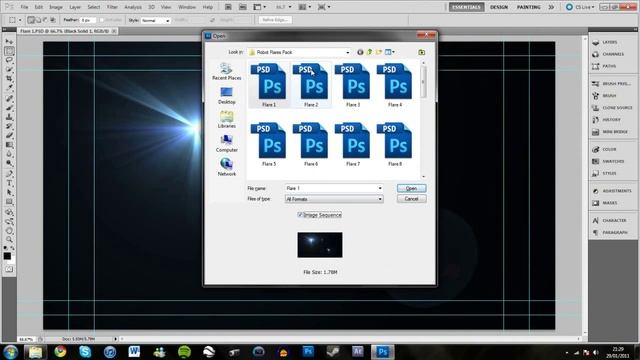
Task: Select the Flare 7 PSD file
Action: [x=353, y=144]
